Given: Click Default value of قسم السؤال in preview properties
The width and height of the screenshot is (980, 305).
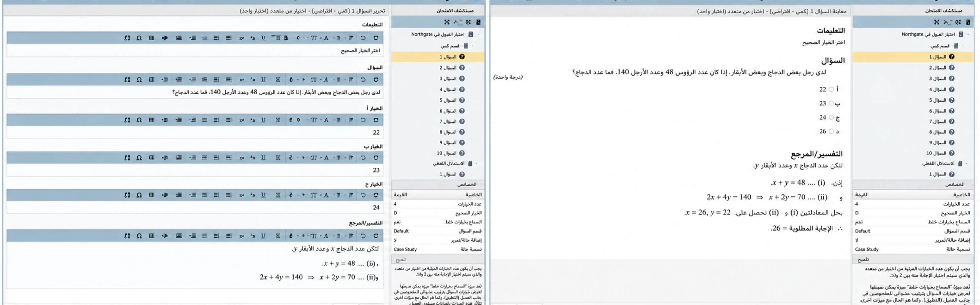Looking at the screenshot, I should pyautogui.click(x=863, y=231).
